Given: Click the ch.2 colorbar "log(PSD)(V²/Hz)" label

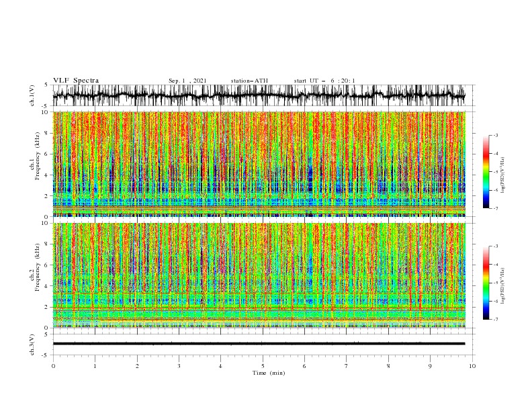Looking at the screenshot, I should click(x=502, y=286).
